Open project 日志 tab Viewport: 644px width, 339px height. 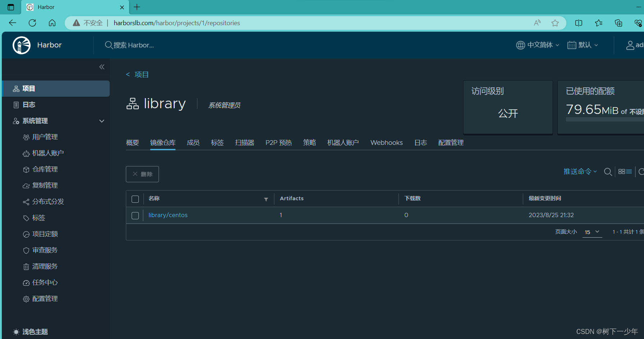pyautogui.click(x=420, y=143)
